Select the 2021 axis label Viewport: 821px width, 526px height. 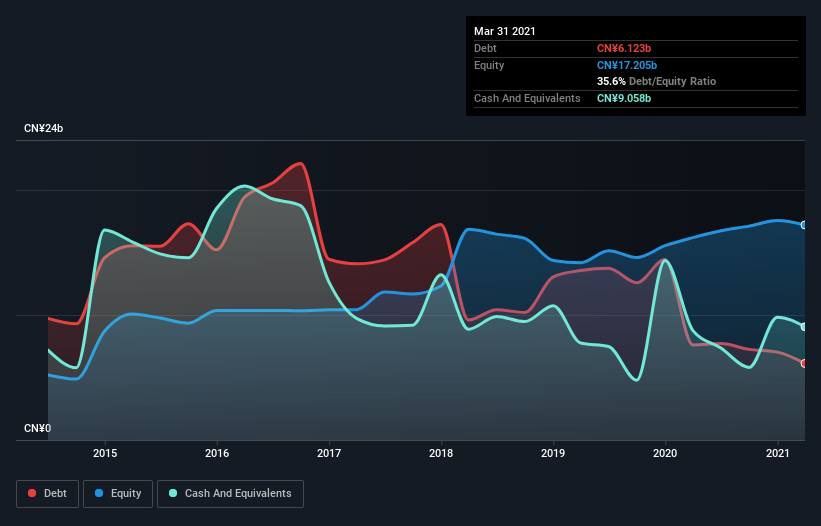pyautogui.click(x=778, y=453)
